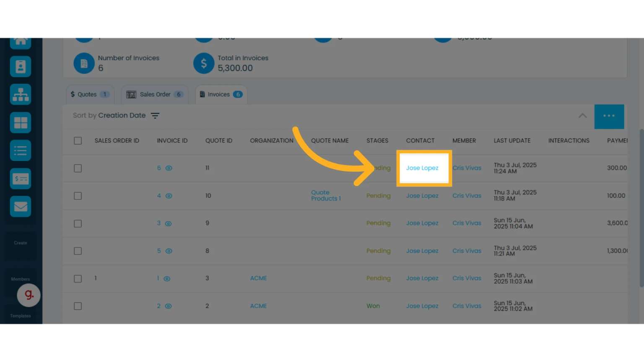
Task: Open contact Jose Lopez in invoice 5 row
Action: 422,251
